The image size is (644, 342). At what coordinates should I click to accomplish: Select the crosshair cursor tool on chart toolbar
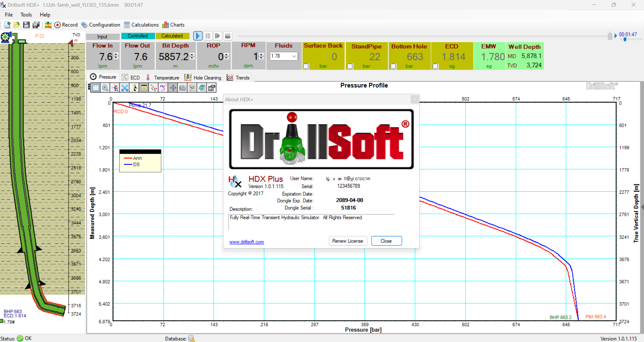click(115, 88)
